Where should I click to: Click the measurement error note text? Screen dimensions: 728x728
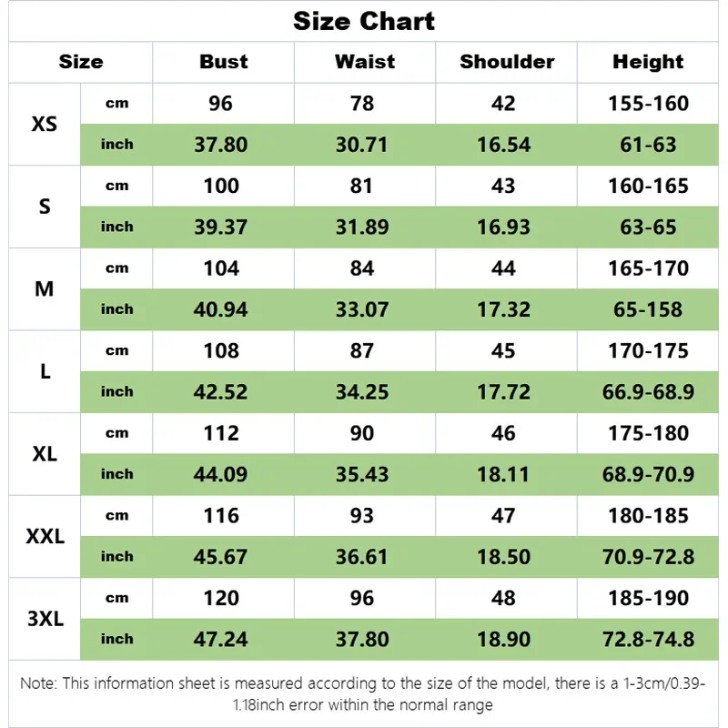click(364, 693)
